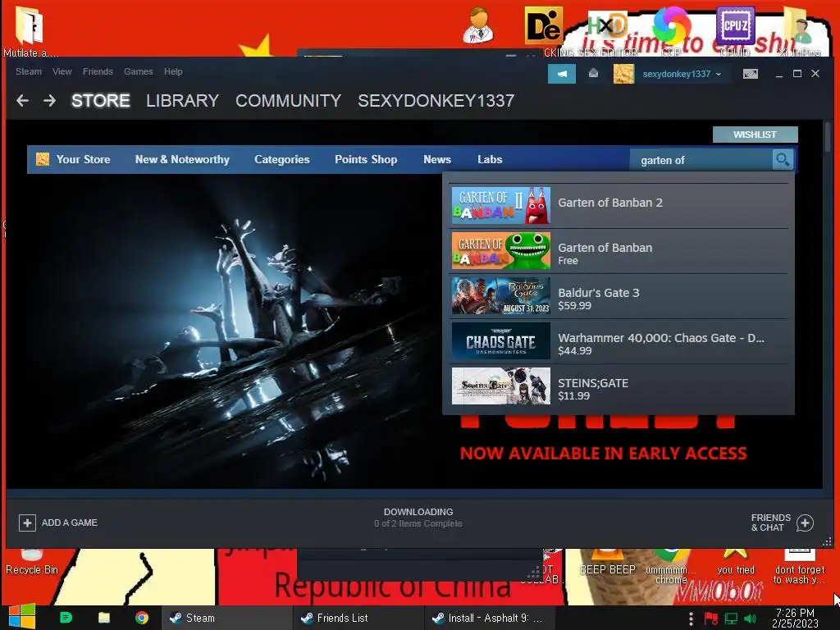This screenshot has height=630, width=840.
Task: Open the Steam inbox envelope icon
Action: pyautogui.click(x=593, y=73)
